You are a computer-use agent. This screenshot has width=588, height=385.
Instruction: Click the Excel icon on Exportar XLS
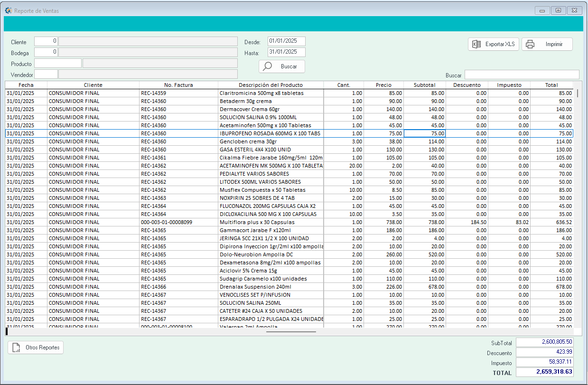(476, 44)
